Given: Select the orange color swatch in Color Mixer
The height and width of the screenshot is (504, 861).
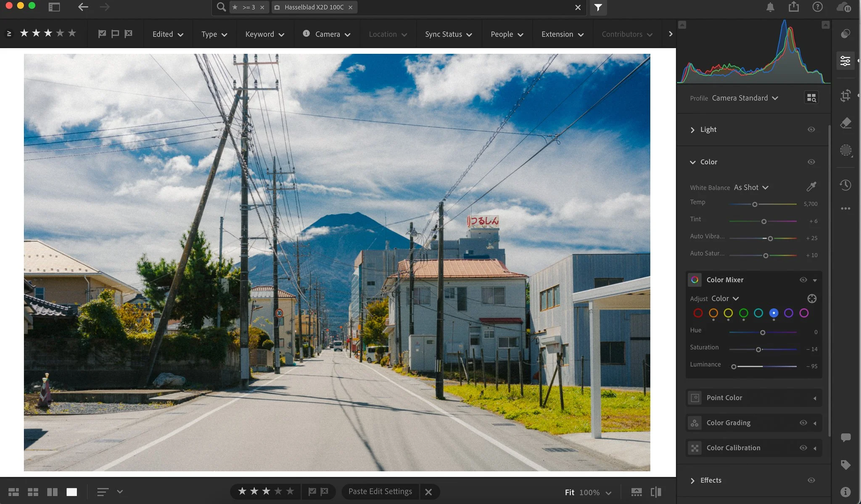Looking at the screenshot, I should (x=713, y=313).
